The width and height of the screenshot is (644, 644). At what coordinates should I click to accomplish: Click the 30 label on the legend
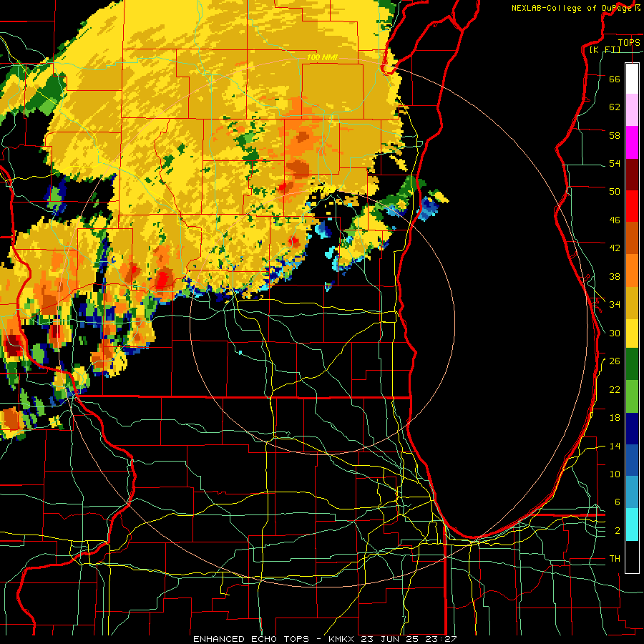coord(615,333)
